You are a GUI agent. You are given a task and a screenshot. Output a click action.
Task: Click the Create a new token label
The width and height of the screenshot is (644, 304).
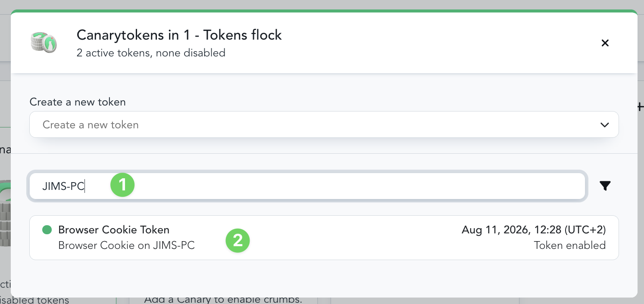coord(78,102)
